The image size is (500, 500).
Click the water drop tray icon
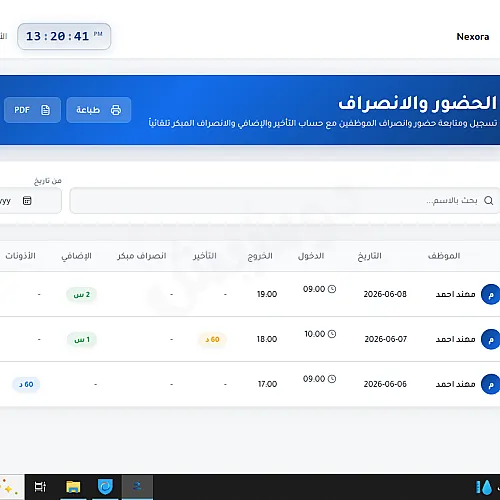pos(484,487)
